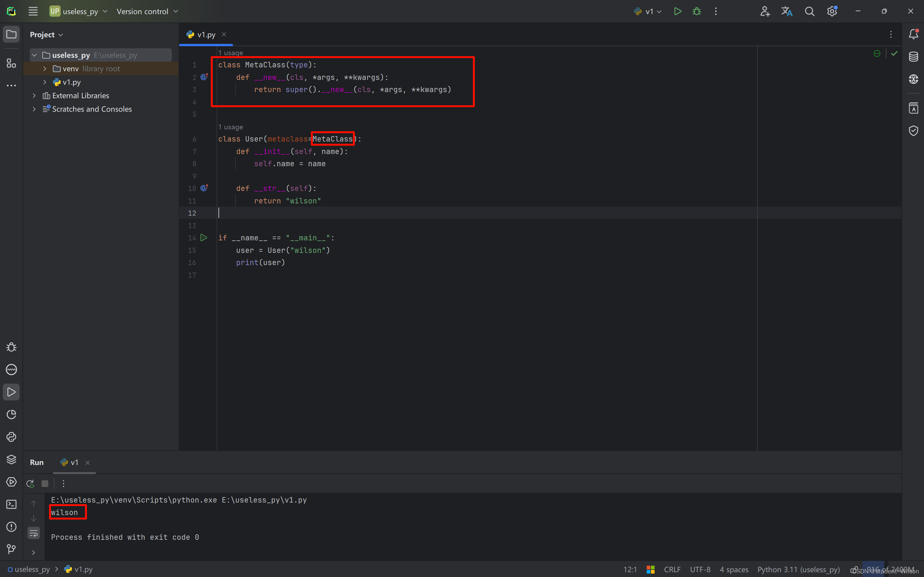The image size is (924, 577).
Task: Click the green Run button in toolbar
Action: pyautogui.click(x=678, y=12)
